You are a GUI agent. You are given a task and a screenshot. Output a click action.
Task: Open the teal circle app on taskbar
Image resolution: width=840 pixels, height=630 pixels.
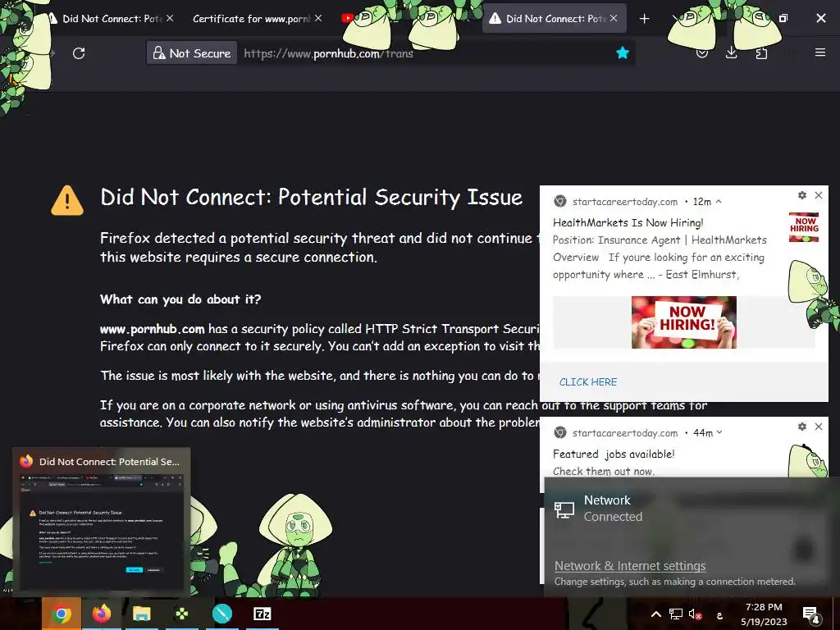coord(221,614)
